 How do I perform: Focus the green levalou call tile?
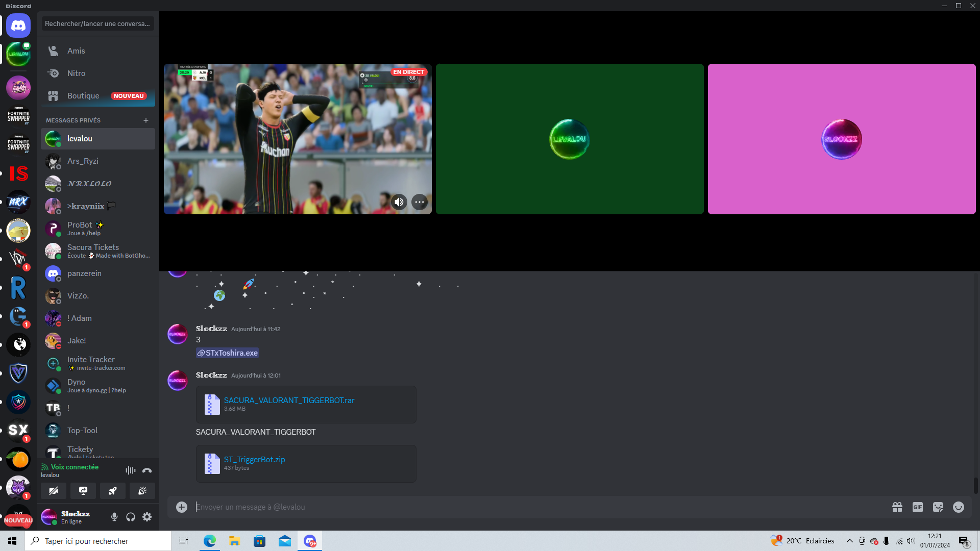tap(570, 139)
